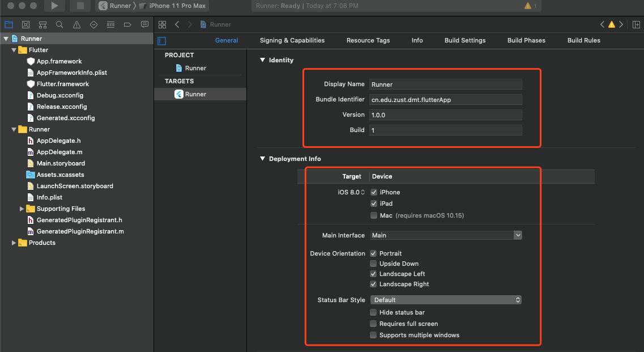Open the Find navigator magnifier icon
Viewport: 644px width, 352px height.
59,25
